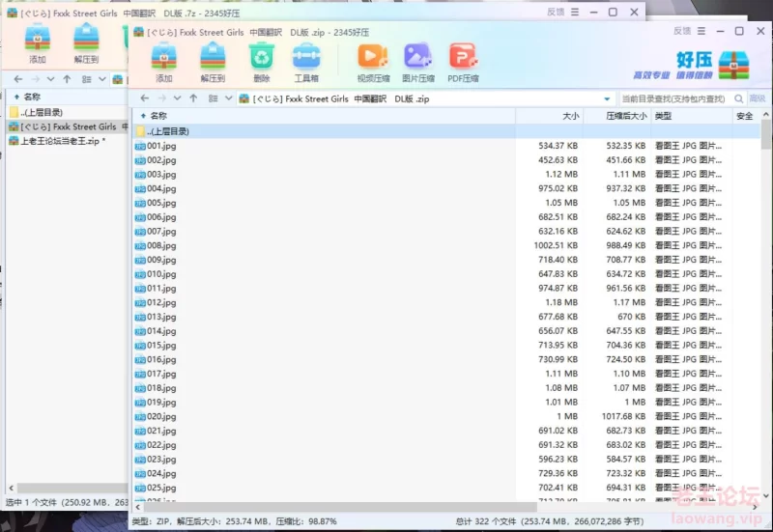Click 反馈 link in back .7z window

(x=556, y=12)
